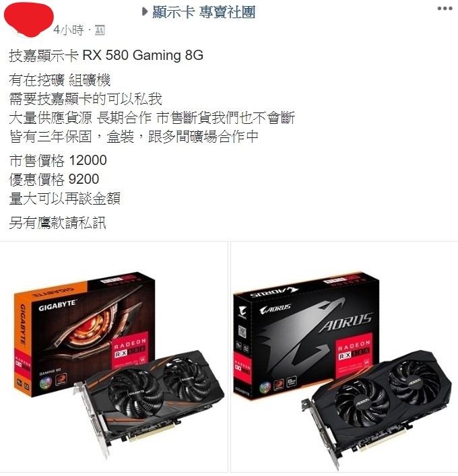The image size is (458, 476).
Task: Open the 4小時 post timestamp
Action: coord(68,30)
